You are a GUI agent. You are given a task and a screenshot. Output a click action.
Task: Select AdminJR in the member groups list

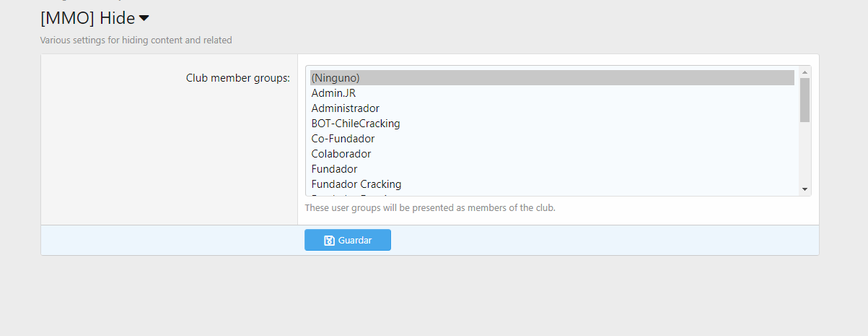[552, 93]
